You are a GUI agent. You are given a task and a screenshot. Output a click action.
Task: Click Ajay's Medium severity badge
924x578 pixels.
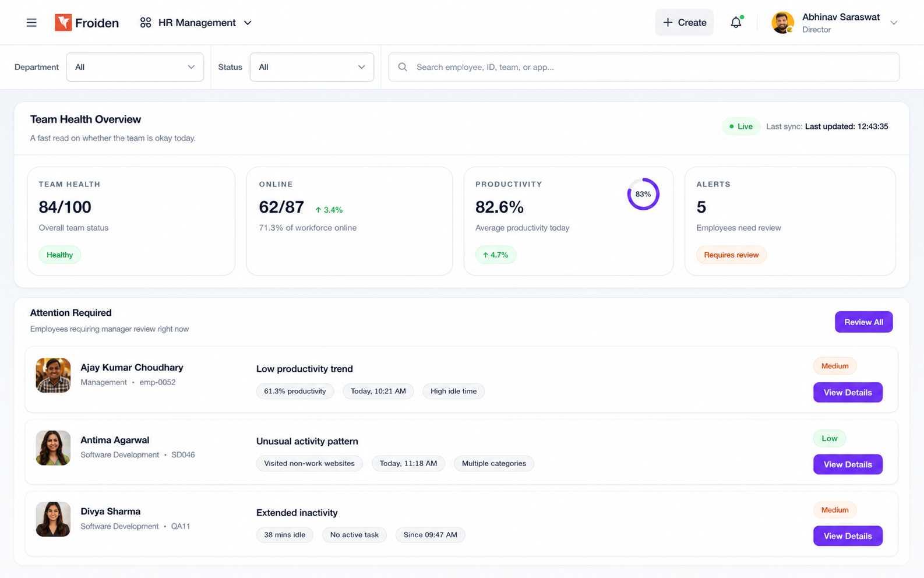[834, 366]
